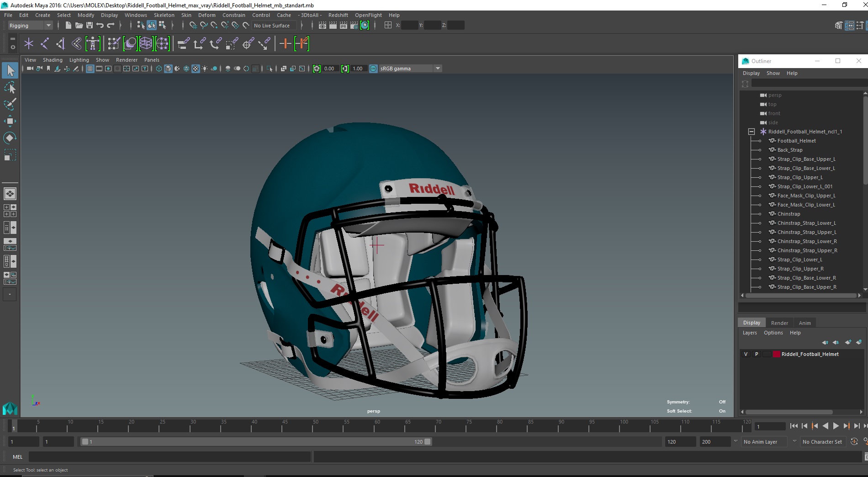Click the No Live Surface field
This screenshot has width=868, height=477.
[273, 26]
